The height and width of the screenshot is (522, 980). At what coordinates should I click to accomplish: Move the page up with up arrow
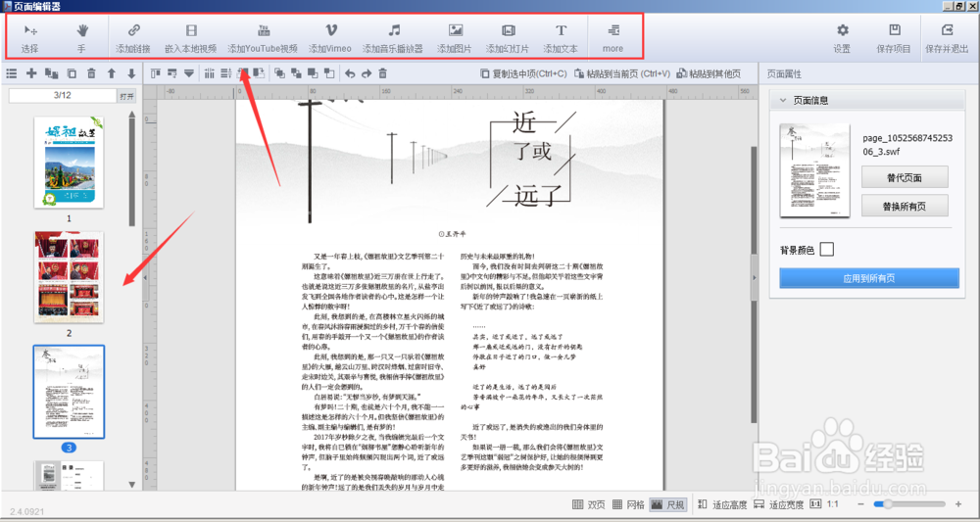[x=112, y=73]
